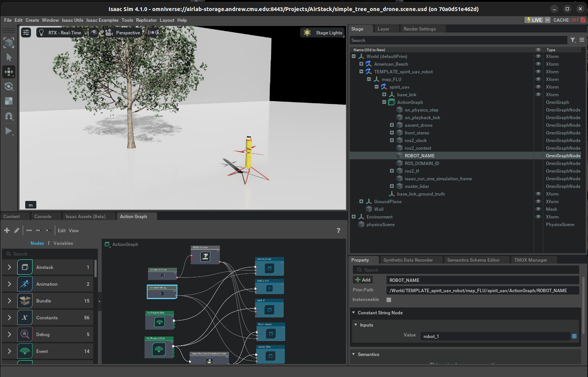This screenshot has width=588, height=377.
Task: Select the Rotate tool in left toolbar
Action: 9,87
